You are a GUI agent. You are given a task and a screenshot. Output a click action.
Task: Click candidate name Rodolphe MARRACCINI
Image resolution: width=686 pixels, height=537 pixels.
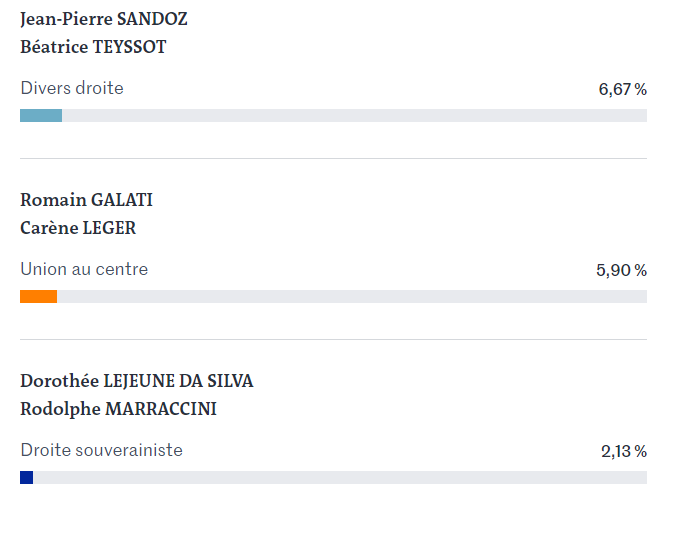[x=118, y=409]
